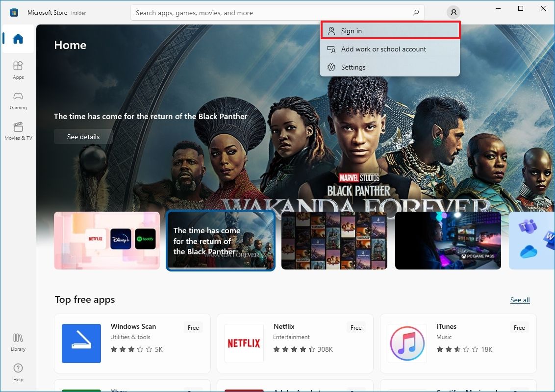Click the search magnifier icon
555x392 pixels.
415,12
